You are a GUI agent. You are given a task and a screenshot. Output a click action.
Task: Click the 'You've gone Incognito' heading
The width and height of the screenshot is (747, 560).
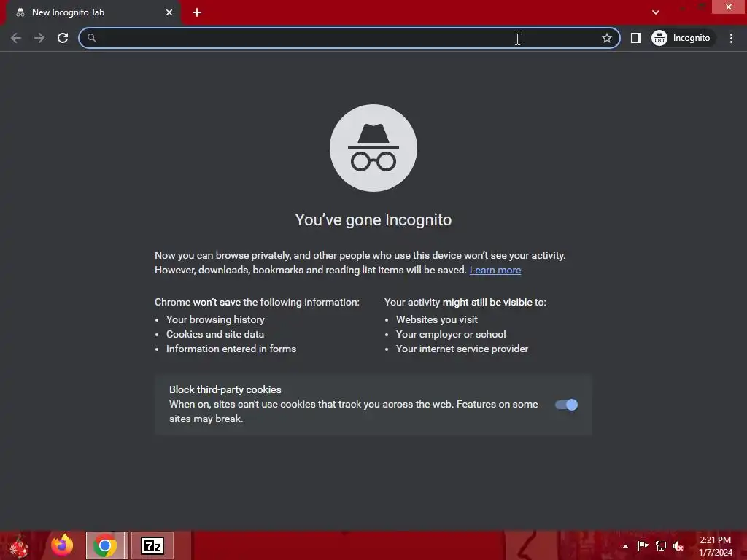[x=373, y=220]
